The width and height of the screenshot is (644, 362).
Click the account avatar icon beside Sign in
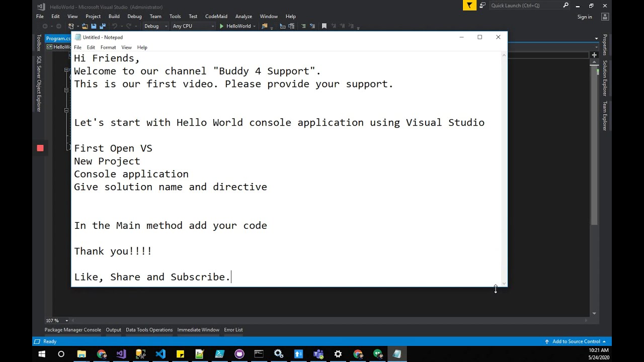click(605, 17)
